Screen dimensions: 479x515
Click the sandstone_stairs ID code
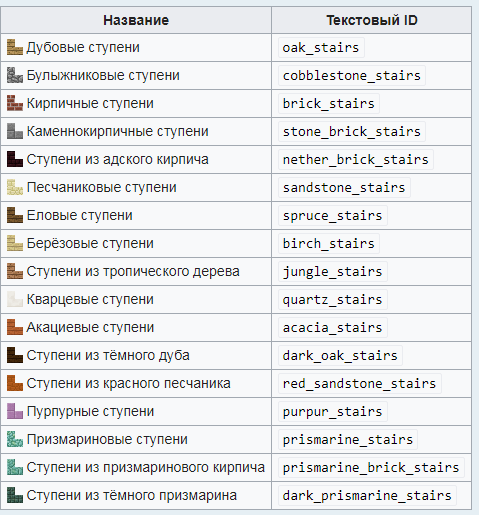344,188
